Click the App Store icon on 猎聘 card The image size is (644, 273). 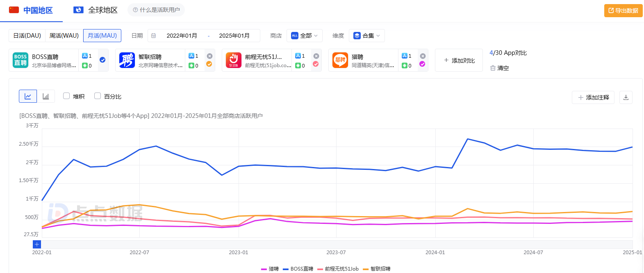[405, 56]
